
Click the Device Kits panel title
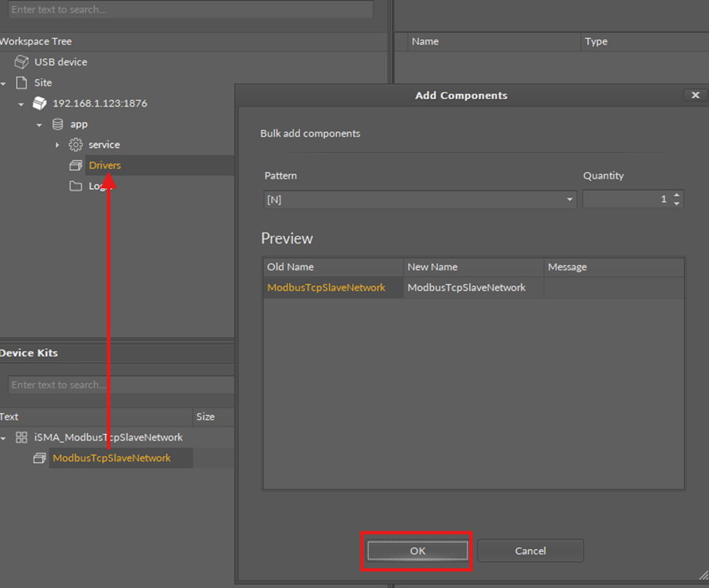(29, 353)
